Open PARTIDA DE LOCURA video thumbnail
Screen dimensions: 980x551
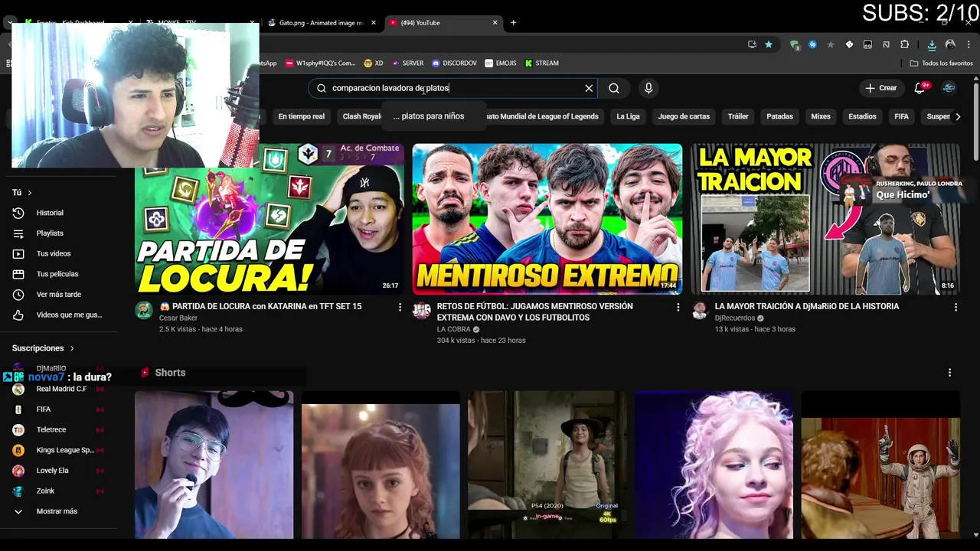coord(269,219)
